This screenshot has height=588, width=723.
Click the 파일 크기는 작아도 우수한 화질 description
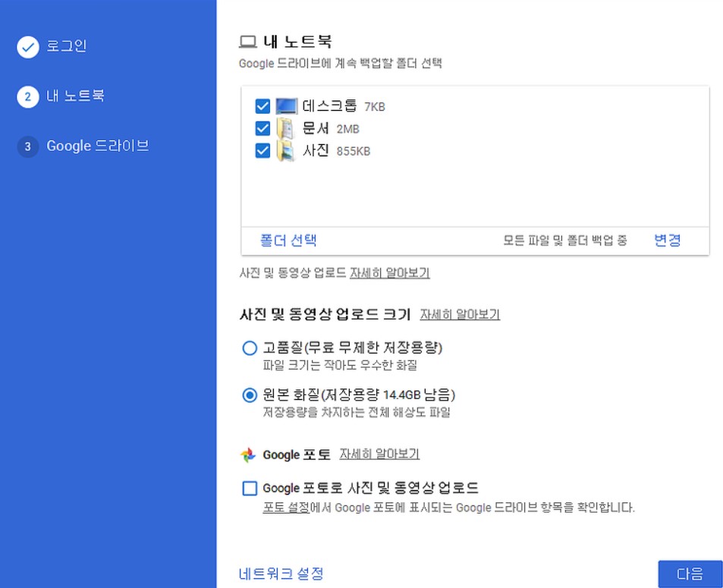340,365
